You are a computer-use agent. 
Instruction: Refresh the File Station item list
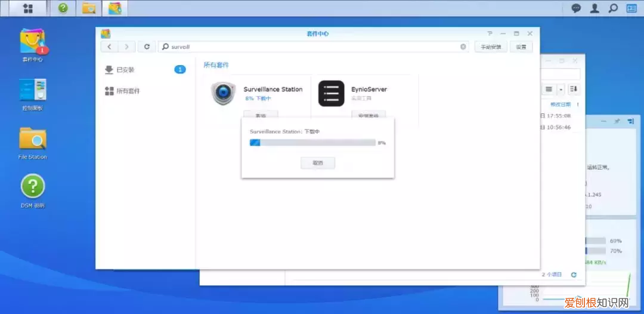[574, 275]
